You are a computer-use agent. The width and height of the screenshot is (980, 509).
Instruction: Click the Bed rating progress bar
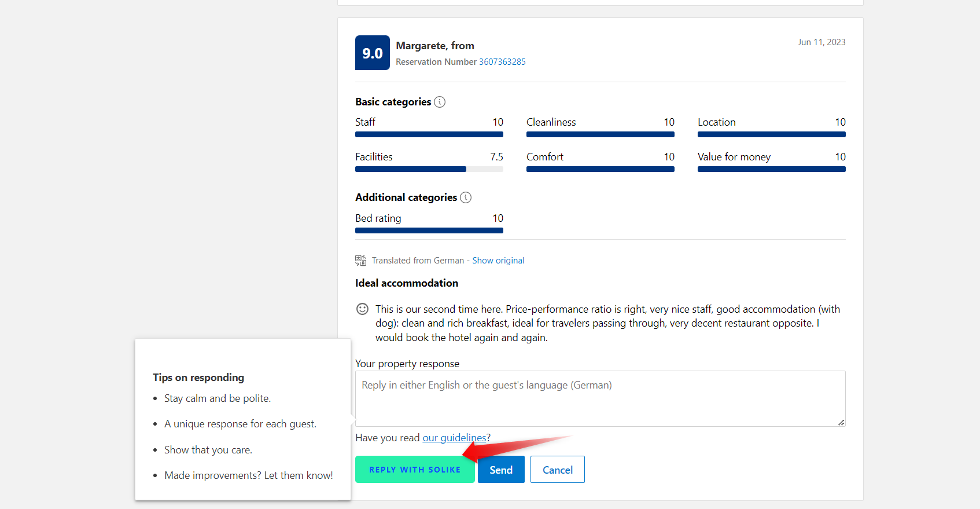pos(429,230)
